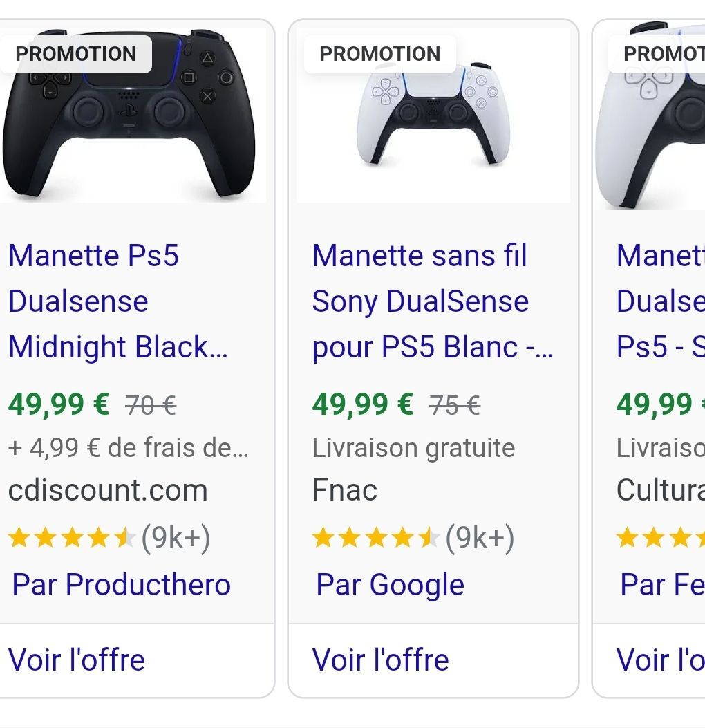
Task: Open the white Fnac DualSense controller image
Action: pyautogui.click(x=433, y=115)
